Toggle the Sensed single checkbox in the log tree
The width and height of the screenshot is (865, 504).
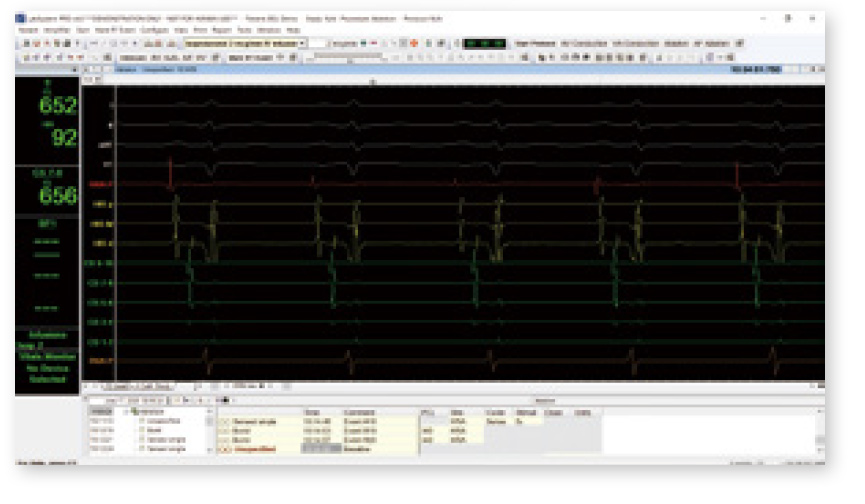point(143,437)
